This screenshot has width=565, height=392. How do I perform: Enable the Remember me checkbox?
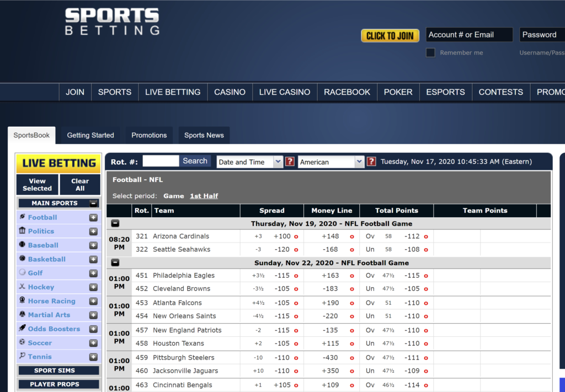430,52
